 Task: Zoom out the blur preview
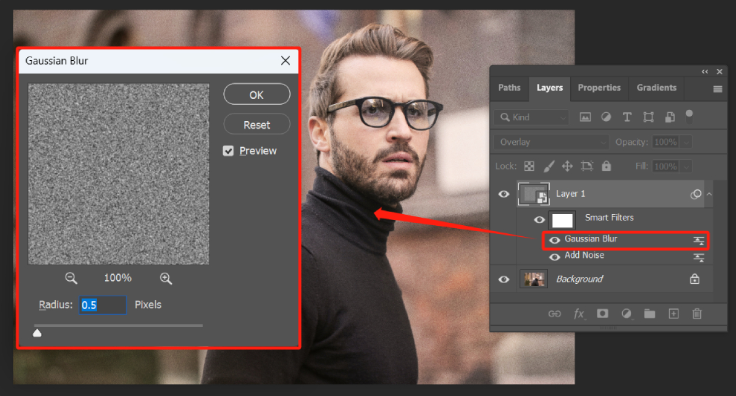(71, 278)
